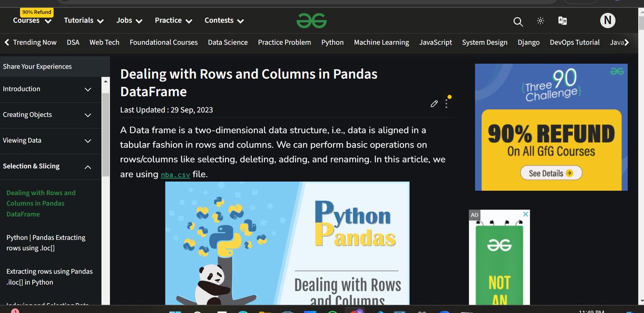The height and width of the screenshot is (313, 644).
Task: Open Extracting rows using Pandas .iloc[] item
Action: pos(49,277)
